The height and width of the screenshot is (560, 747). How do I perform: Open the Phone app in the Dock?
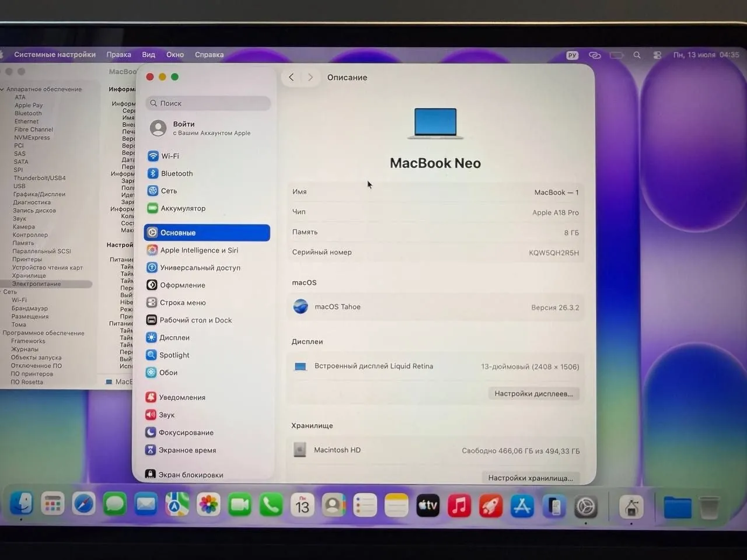pyautogui.click(x=271, y=505)
